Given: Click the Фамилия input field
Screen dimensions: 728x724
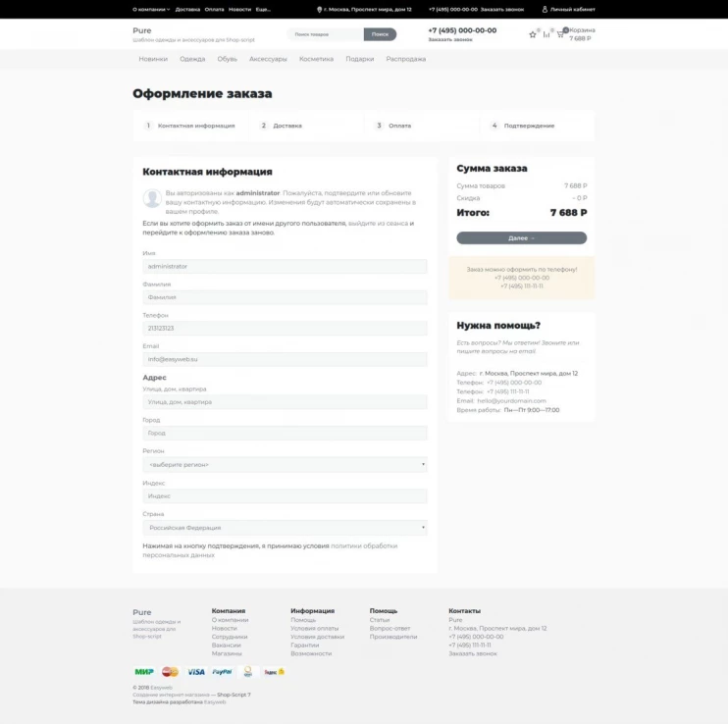Looking at the screenshot, I should click(x=285, y=297).
